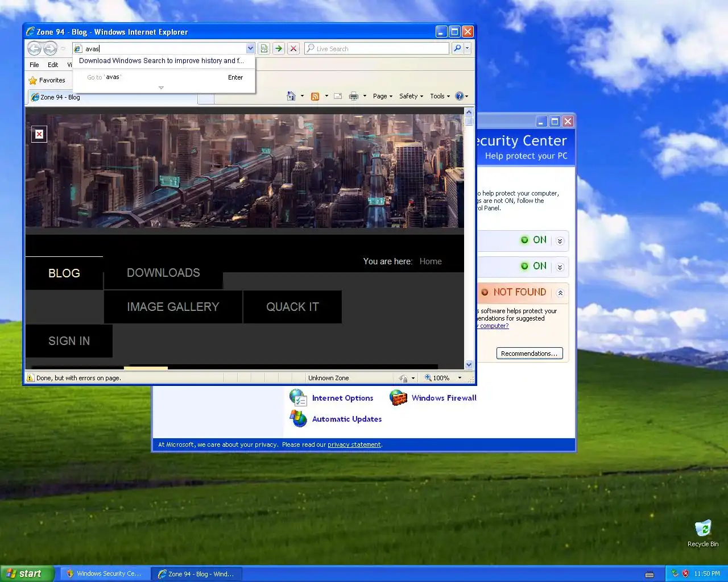Select the Zone 94 - Blog tab
Image resolution: width=728 pixels, height=582 pixels.
point(113,97)
